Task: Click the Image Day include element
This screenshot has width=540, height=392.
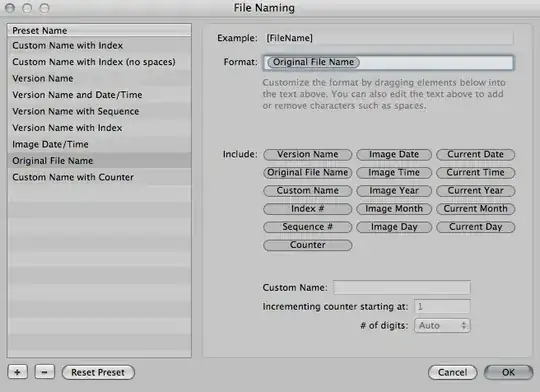Action: (394, 227)
